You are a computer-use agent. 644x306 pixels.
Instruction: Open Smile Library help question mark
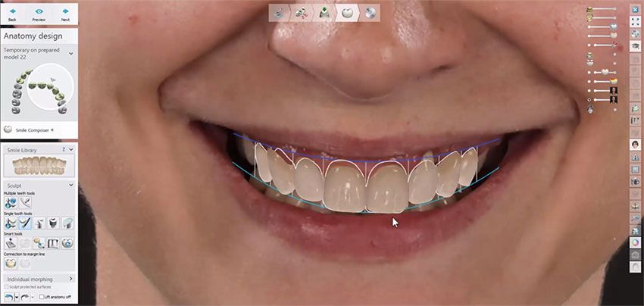pyautogui.click(x=64, y=149)
